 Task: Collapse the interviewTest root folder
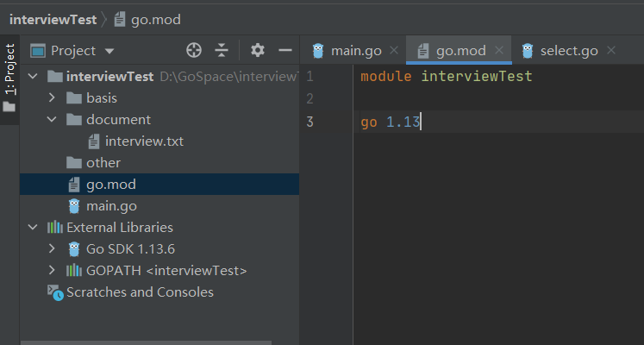click(x=33, y=77)
